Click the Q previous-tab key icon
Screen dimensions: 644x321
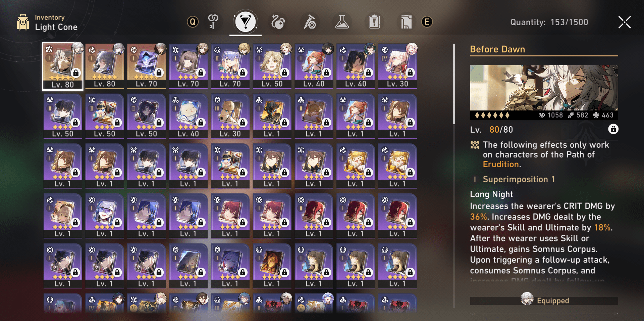click(193, 22)
